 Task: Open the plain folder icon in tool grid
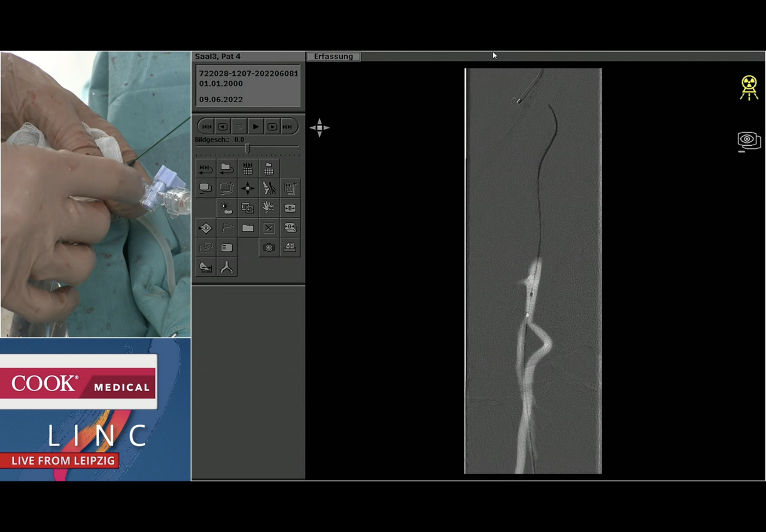pyautogui.click(x=247, y=228)
